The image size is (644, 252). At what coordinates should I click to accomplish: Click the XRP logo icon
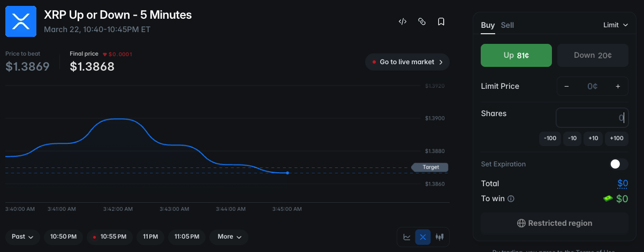coord(21,21)
